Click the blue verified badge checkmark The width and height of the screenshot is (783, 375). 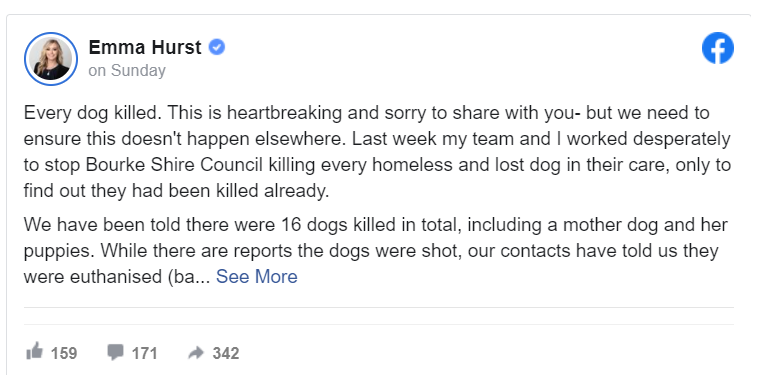coord(217,47)
